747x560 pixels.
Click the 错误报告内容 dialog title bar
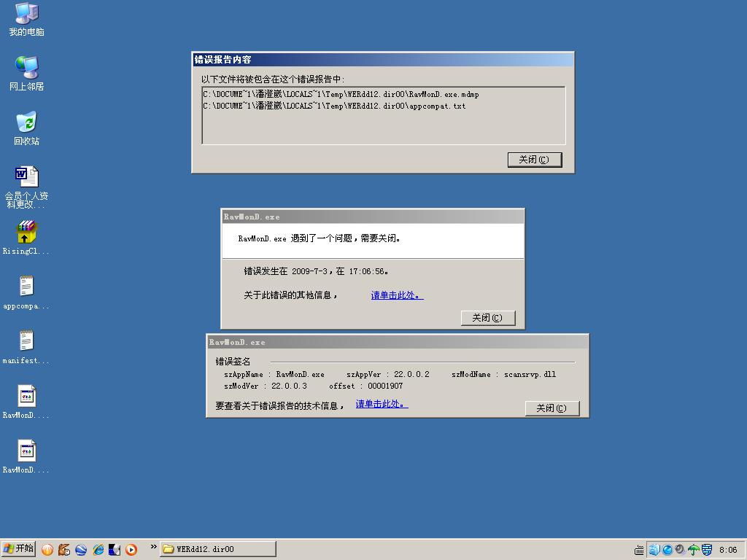click(383, 60)
